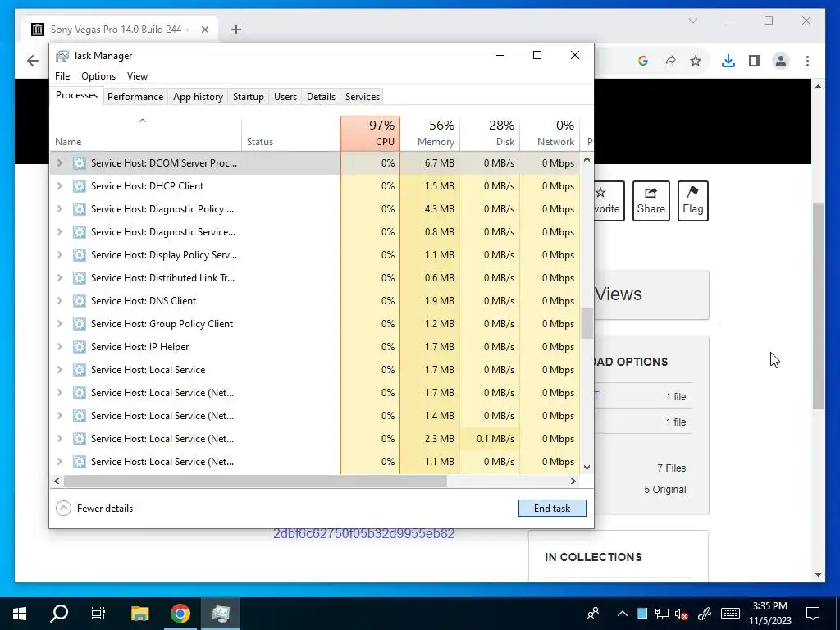The width and height of the screenshot is (840, 630).
Task: Show hidden tray icons
Action: 622,614
